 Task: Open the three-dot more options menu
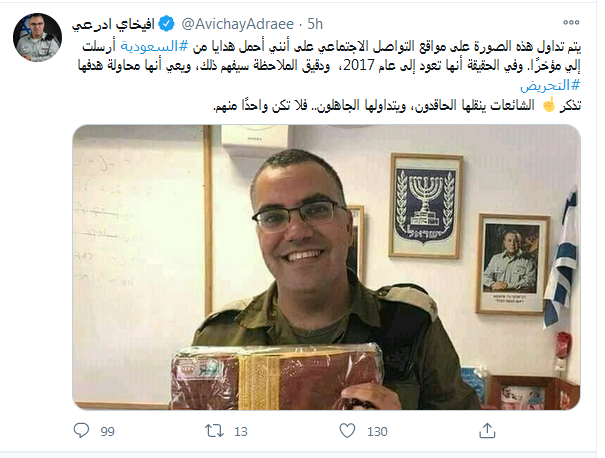pyautogui.click(x=571, y=22)
